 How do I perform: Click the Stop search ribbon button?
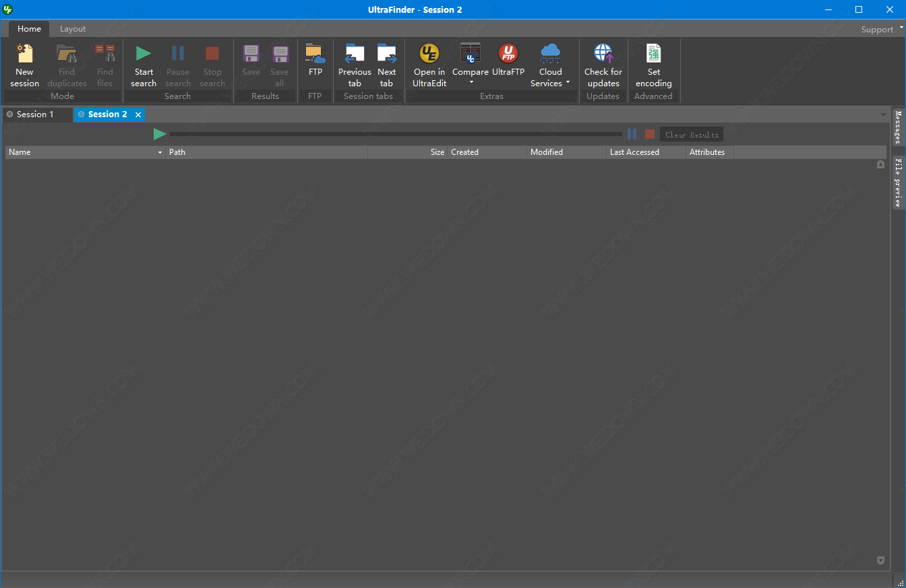[212, 65]
